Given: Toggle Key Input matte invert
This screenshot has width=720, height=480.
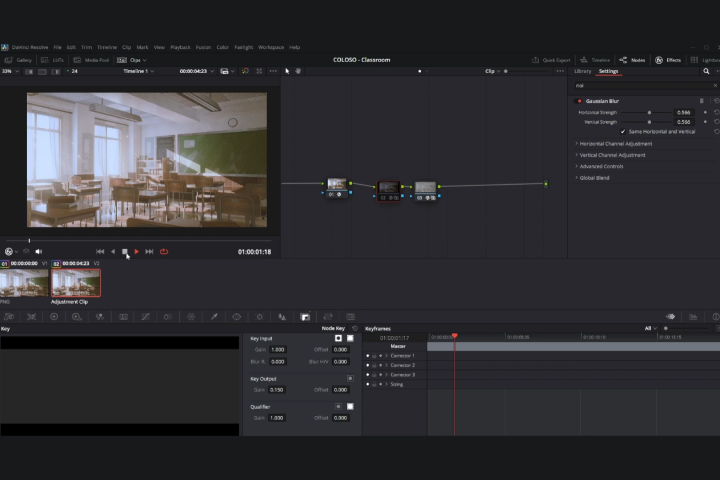Looking at the screenshot, I should click(338, 338).
